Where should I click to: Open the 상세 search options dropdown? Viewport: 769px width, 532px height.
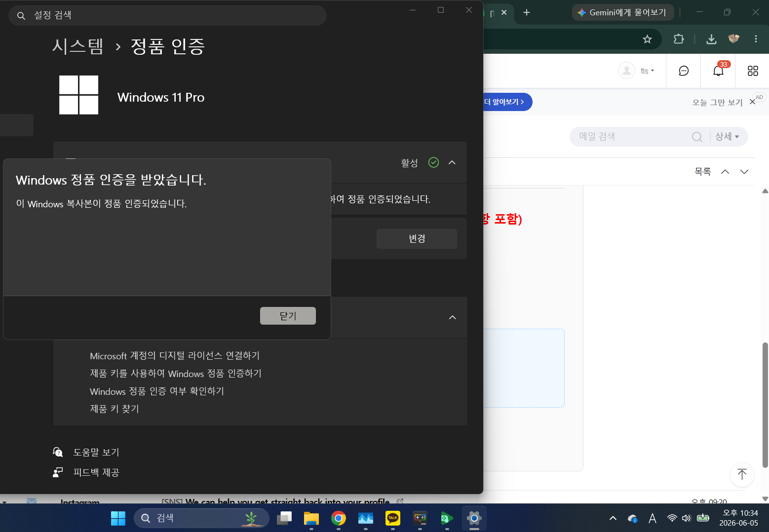pyautogui.click(x=727, y=137)
